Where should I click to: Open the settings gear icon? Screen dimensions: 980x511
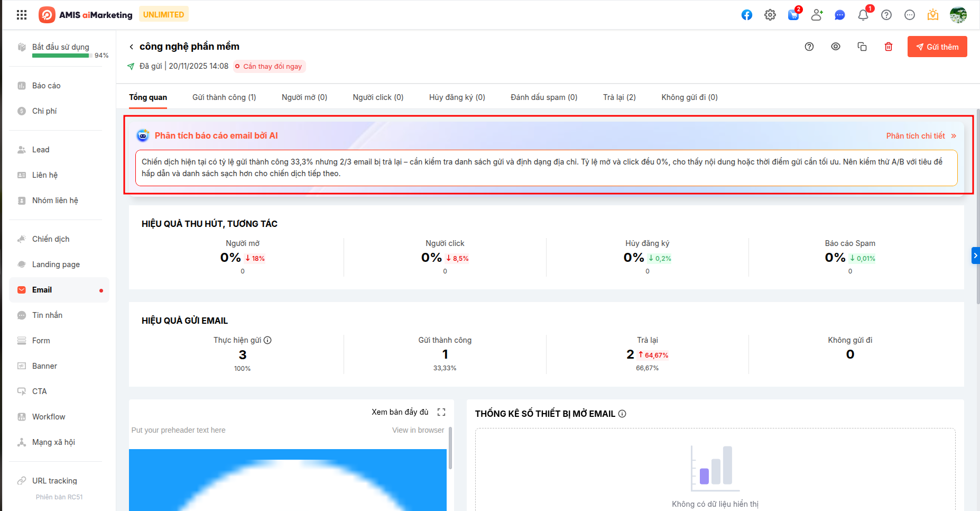(x=770, y=15)
